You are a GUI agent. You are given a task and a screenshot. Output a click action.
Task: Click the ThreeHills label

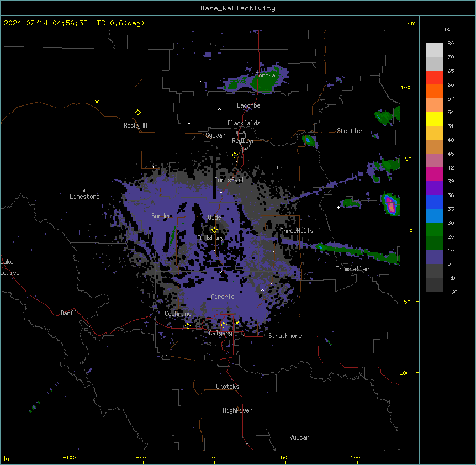(297, 231)
